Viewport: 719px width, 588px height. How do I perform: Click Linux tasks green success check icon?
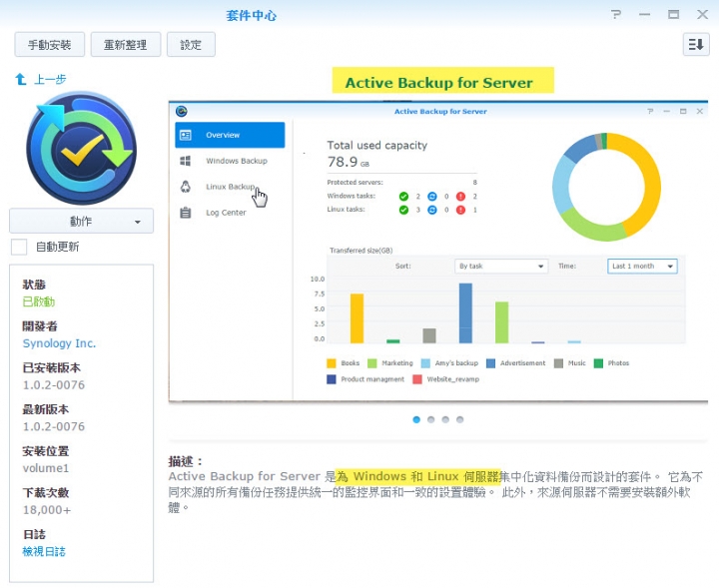tap(403, 210)
